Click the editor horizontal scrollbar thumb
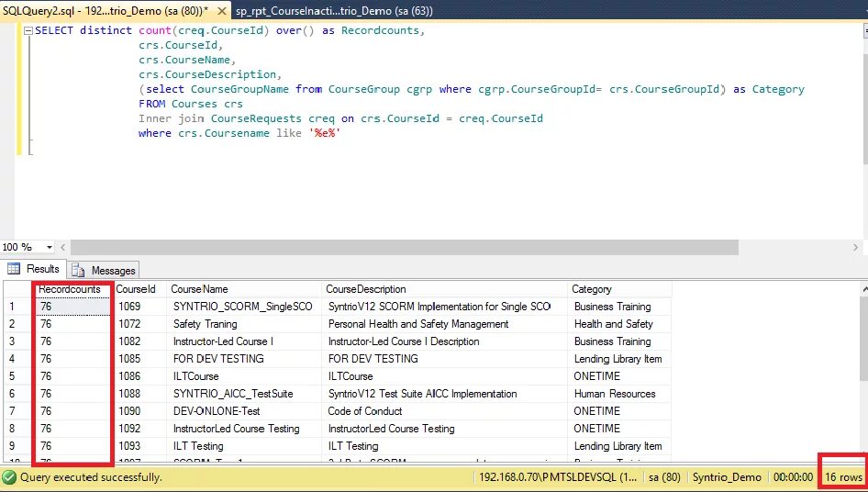The height and width of the screenshot is (492, 868). point(405,247)
